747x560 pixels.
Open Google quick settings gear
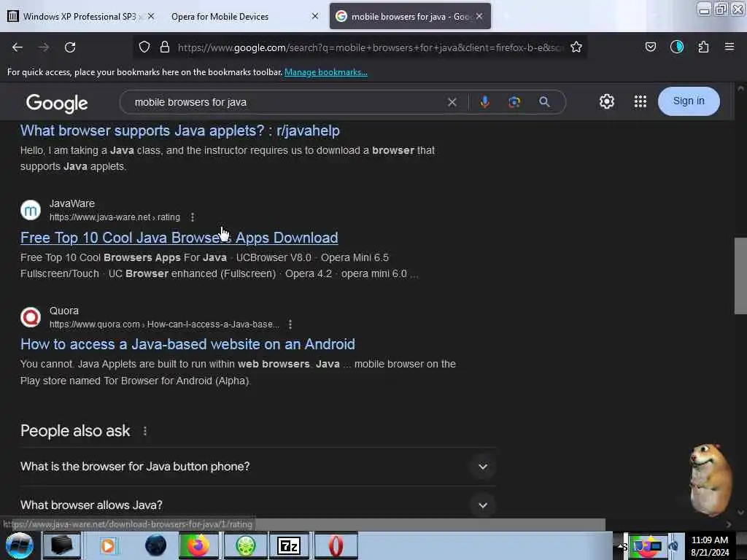tap(607, 101)
